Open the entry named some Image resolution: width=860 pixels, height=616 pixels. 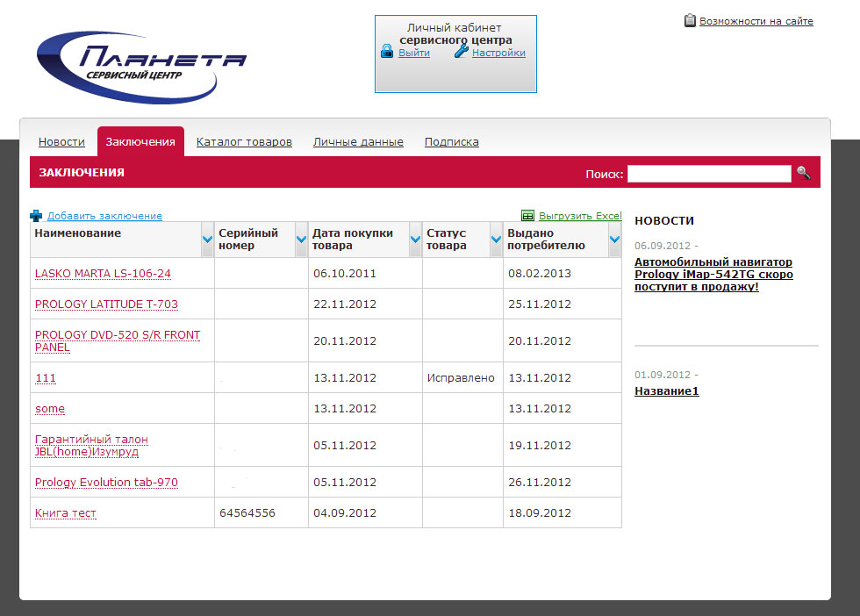49,409
